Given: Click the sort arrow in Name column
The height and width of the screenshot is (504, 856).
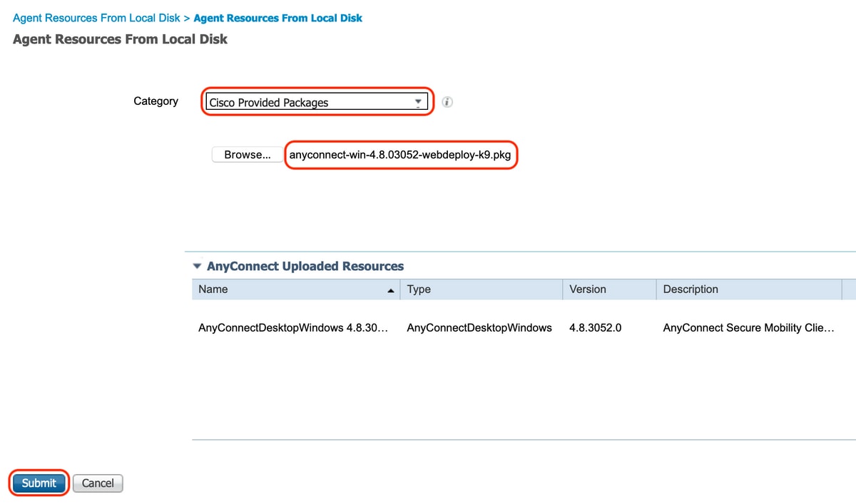Looking at the screenshot, I should pyautogui.click(x=390, y=290).
